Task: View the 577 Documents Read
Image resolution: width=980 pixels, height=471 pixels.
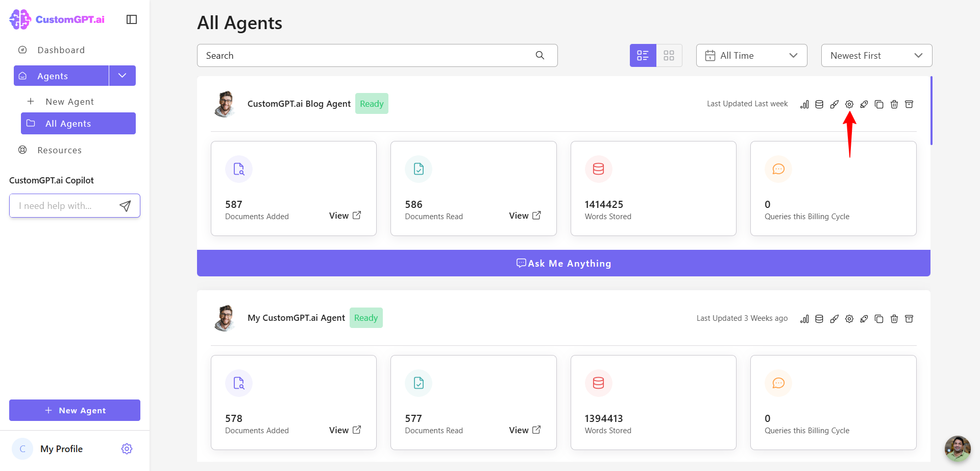Action: 525,430
